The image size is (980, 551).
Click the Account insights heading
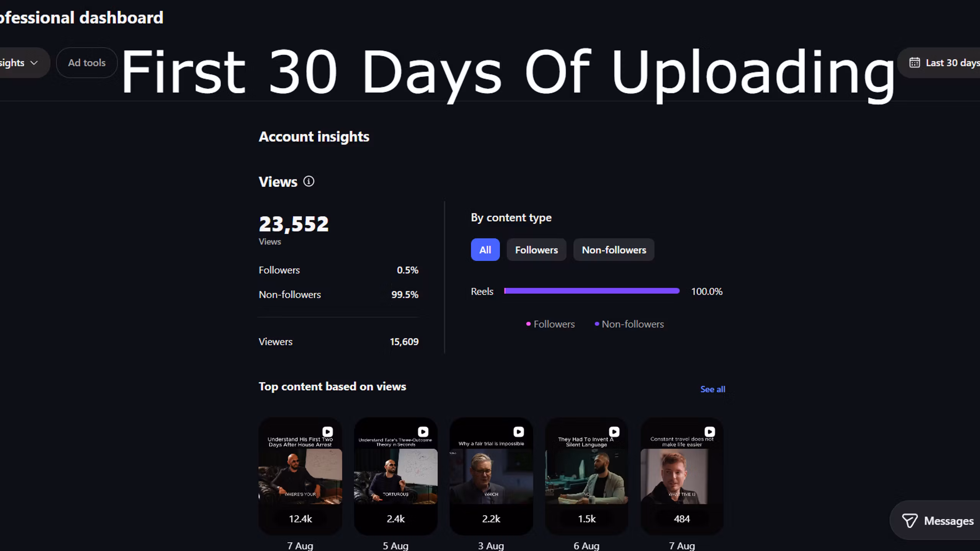pos(314,137)
